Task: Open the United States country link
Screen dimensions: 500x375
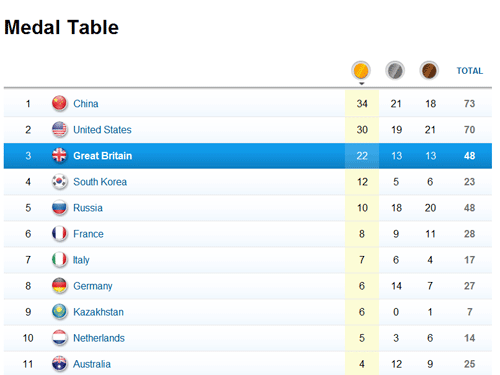Action: tap(102, 130)
